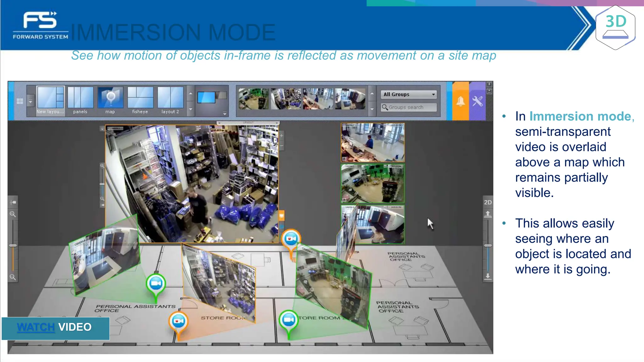Click video zoom-out icon left of main cell

pyautogui.click(x=102, y=199)
